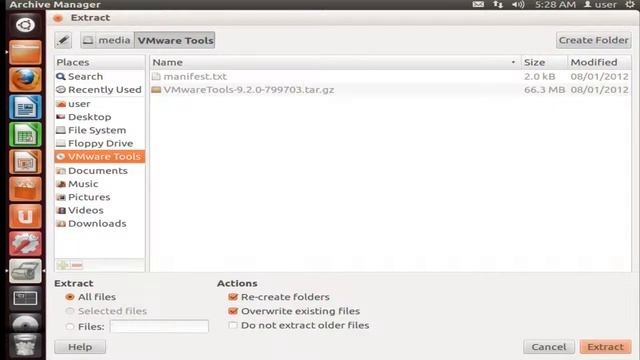Open Ubuntu One launcher icon

tap(25, 216)
